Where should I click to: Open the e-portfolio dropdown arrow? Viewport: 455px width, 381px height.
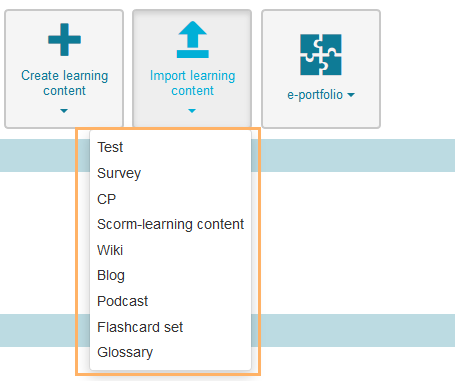coord(351,95)
